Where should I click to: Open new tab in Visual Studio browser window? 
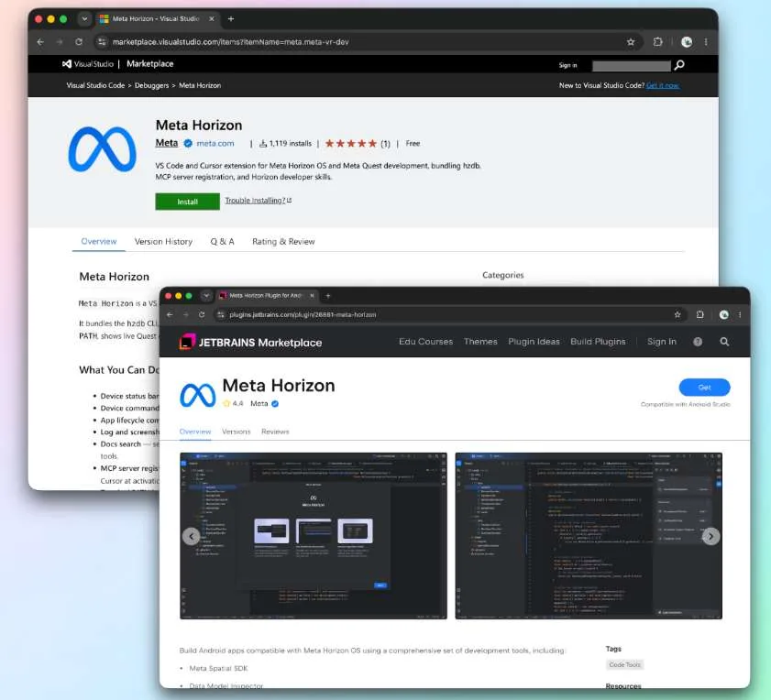click(231, 19)
